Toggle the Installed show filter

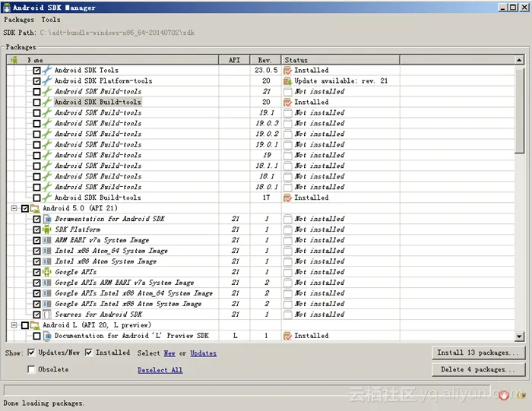[89, 353]
